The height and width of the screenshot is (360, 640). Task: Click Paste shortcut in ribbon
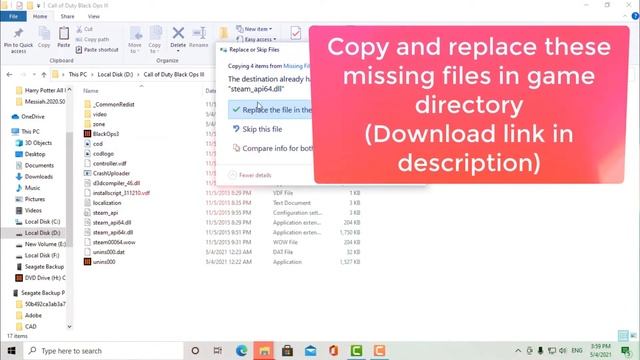pyautogui.click(x=97, y=50)
